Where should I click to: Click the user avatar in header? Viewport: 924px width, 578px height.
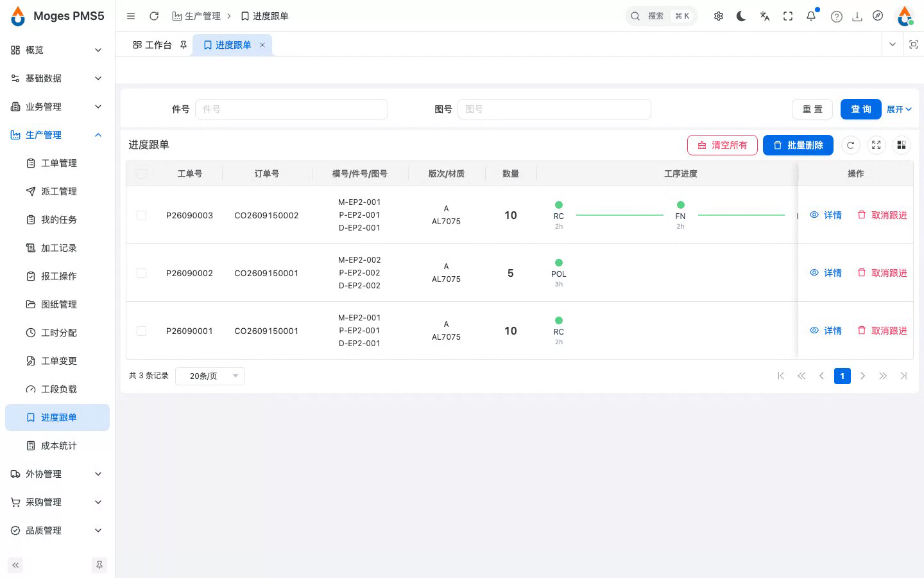tap(905, 16)
